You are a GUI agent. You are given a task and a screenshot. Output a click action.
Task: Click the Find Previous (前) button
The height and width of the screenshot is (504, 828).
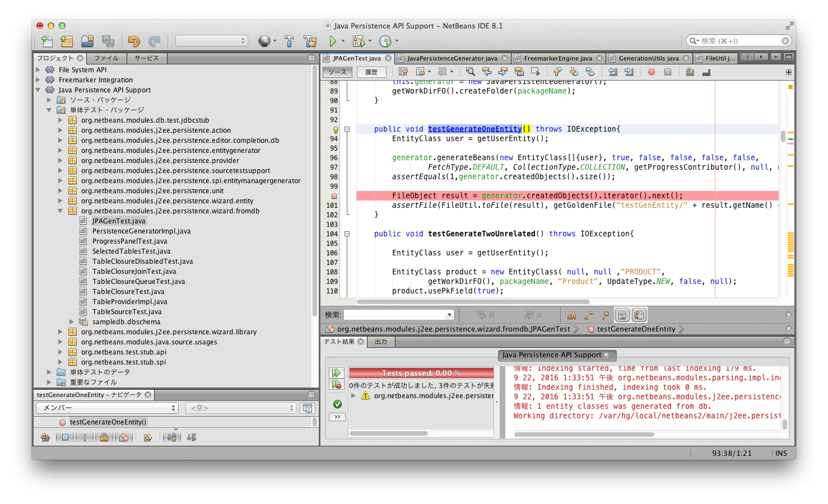coord(486,315)
